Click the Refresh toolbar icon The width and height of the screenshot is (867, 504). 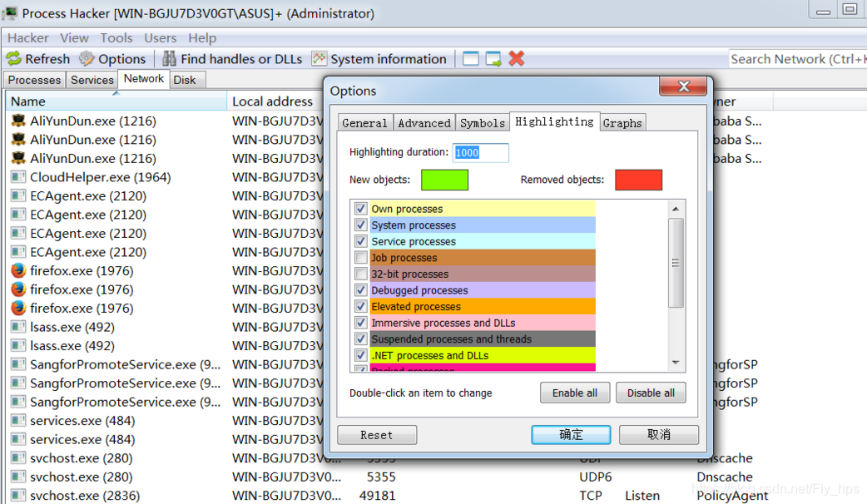[x=13, y=58]
